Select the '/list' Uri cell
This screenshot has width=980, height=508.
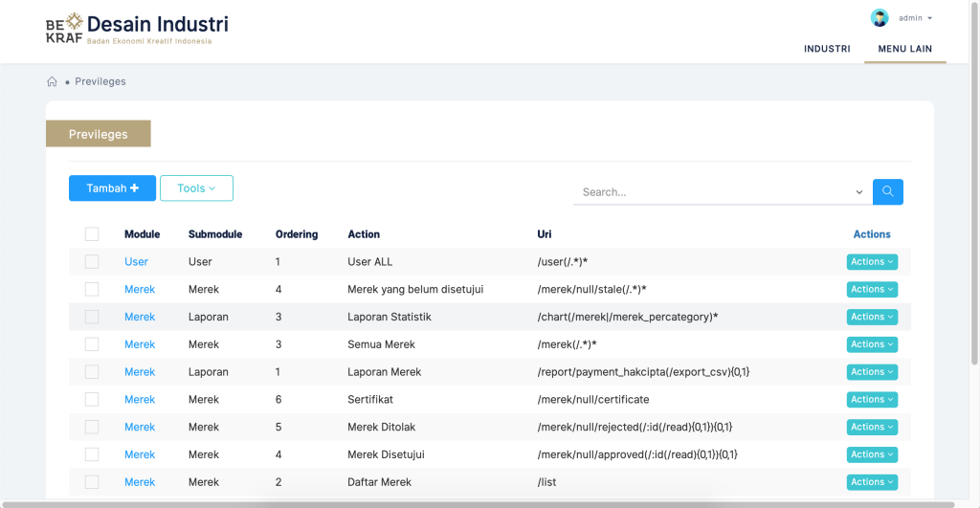coord(546,482)
